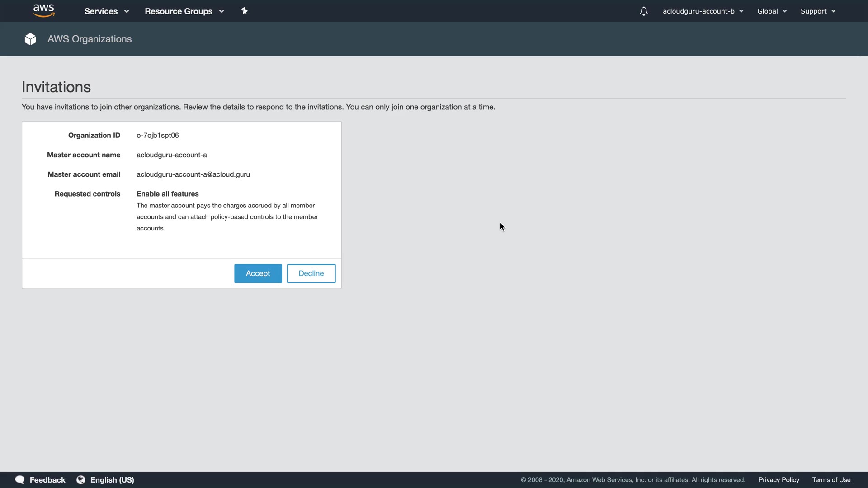Expand the Support dropdown

817,11
